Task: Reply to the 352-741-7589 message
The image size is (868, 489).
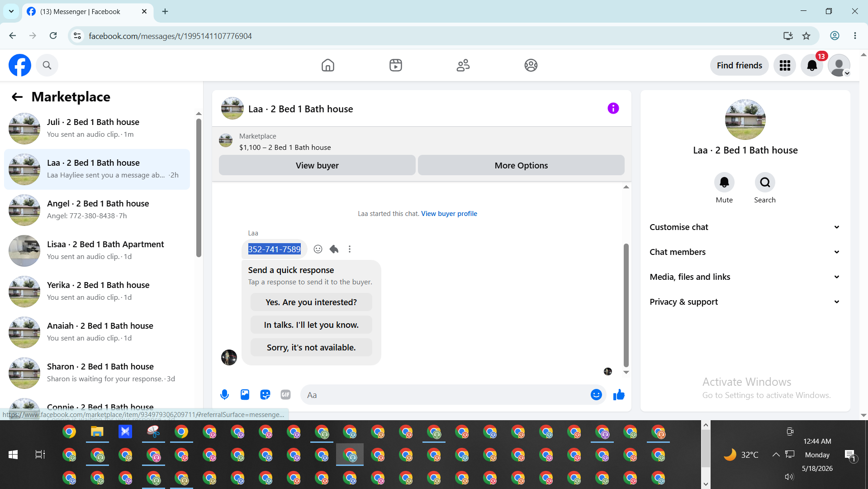Action: pyautogui.click(x=334, y=249)
